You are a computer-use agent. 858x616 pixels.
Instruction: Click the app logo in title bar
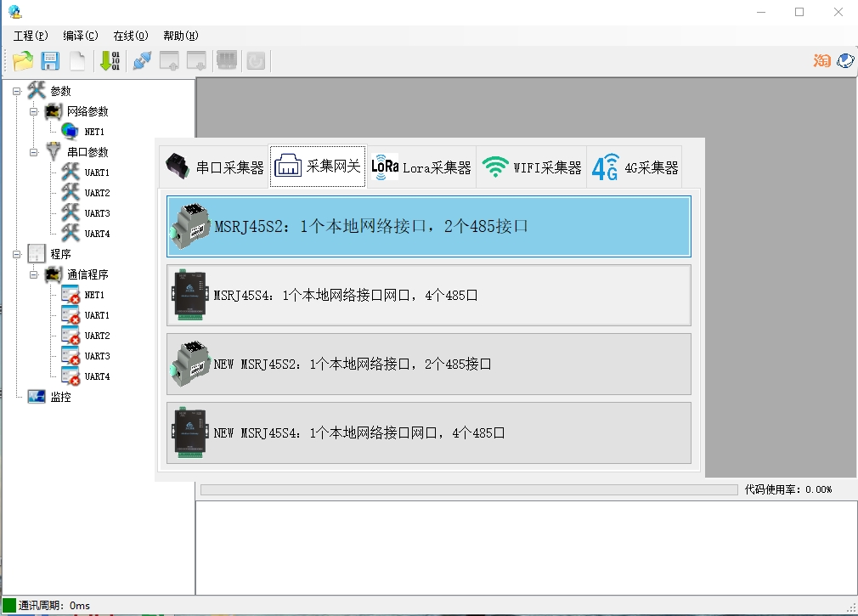click(x=14, y=12)
